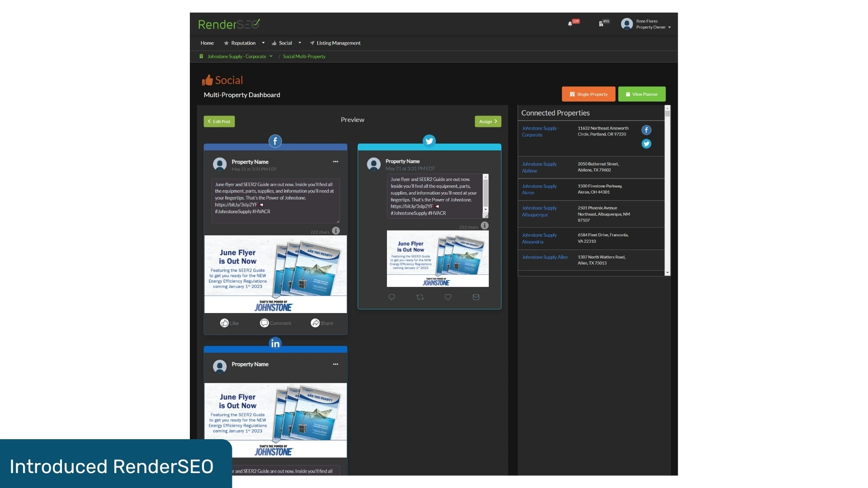Click the RenderSEO logo
Viewport: 868px width, 488px height.
pyautogui.click(x=229, y=24)
